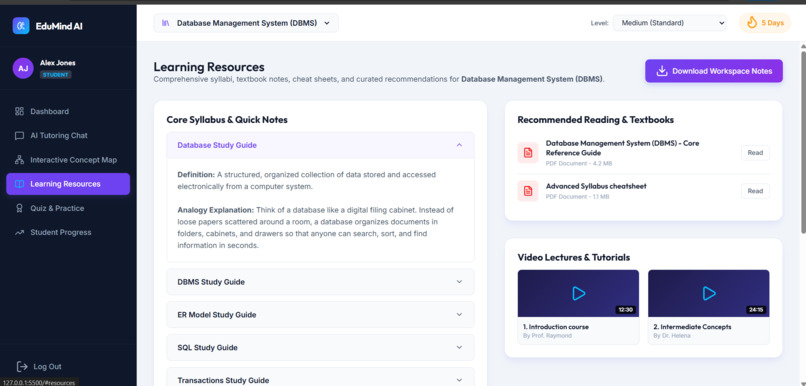Open Interactive Concept Map page
806x386 pixels.
pyautogui.click(x=68, y=160)
